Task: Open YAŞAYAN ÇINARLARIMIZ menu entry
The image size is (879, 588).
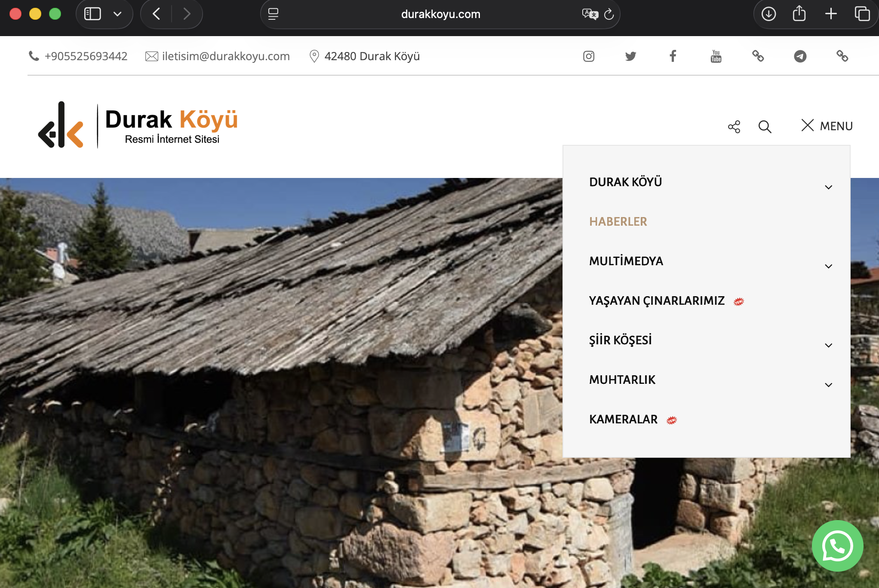Action: pyautogui.click(x=657, y=301)
